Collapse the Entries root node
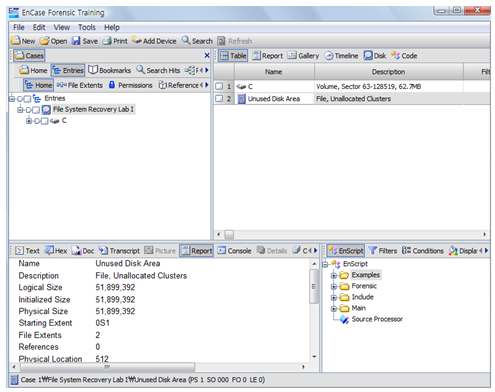 click(12, 99)
